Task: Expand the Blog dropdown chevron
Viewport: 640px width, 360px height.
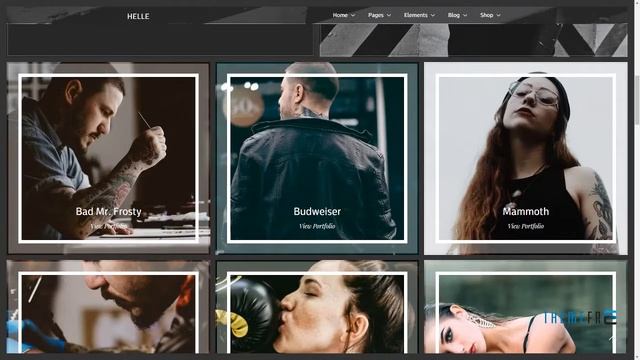Action: [465, 16]
